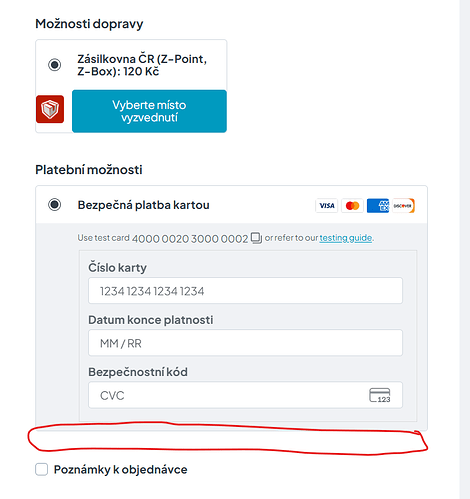470x499 pixels.
Task: Focus the Číslo karty input field
Action: 245,291
